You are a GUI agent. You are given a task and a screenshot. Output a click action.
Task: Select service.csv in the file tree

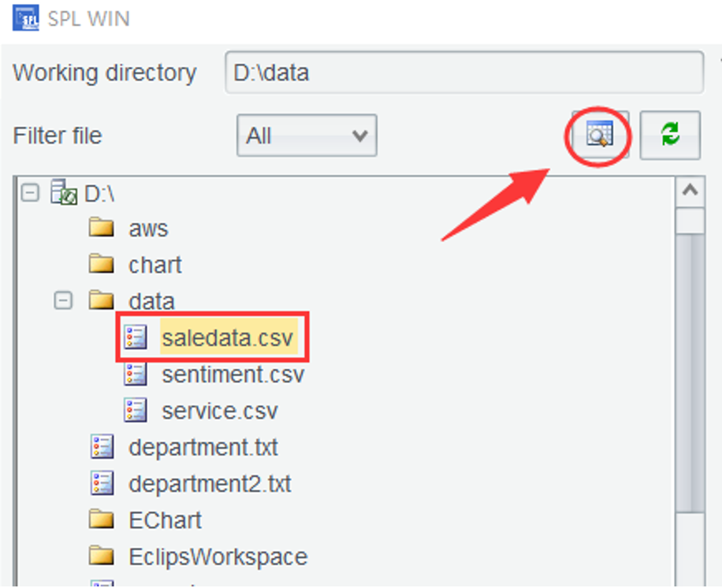click(x=219, y=411)
